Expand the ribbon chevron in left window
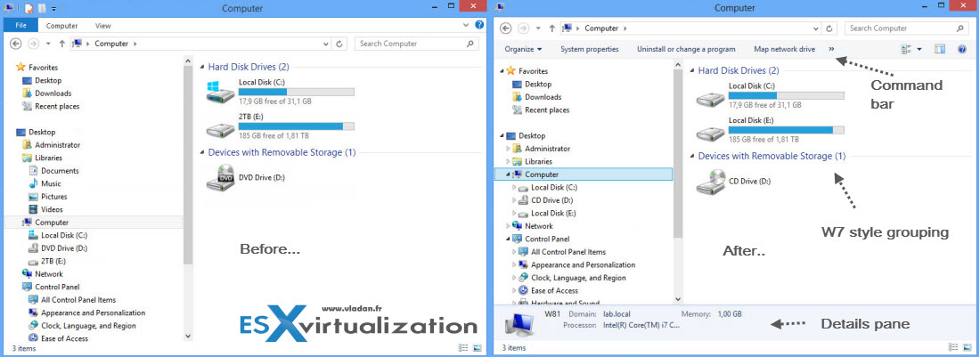The width and height of the screenshot is (980, 357). [466, 26]
